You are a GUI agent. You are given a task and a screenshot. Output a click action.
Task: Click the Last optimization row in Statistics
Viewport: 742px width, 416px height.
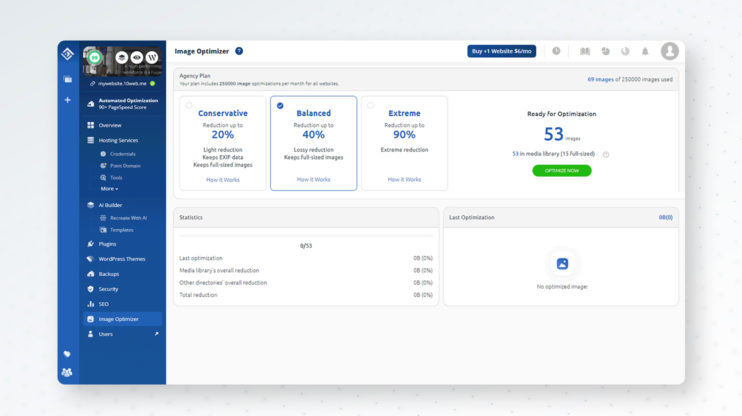tap(306, 258)
